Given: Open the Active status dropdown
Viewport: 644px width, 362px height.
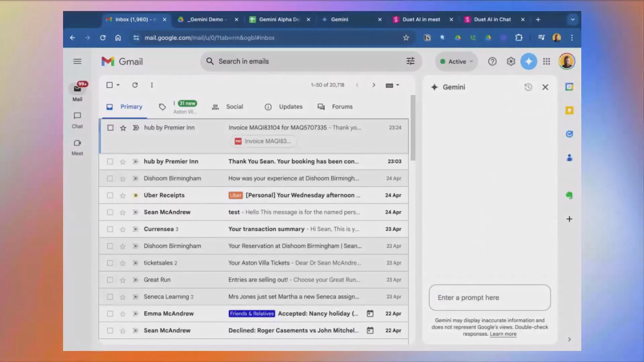Looking at the screenshot, I should click(456, 61).
